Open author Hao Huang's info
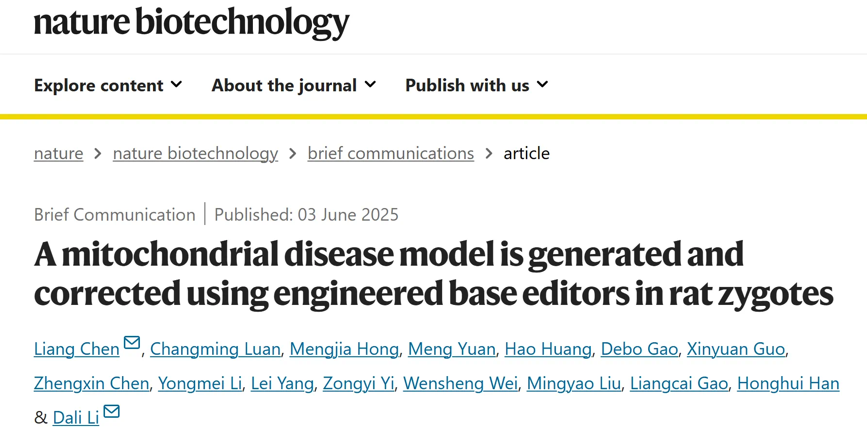 coord(548,349)
